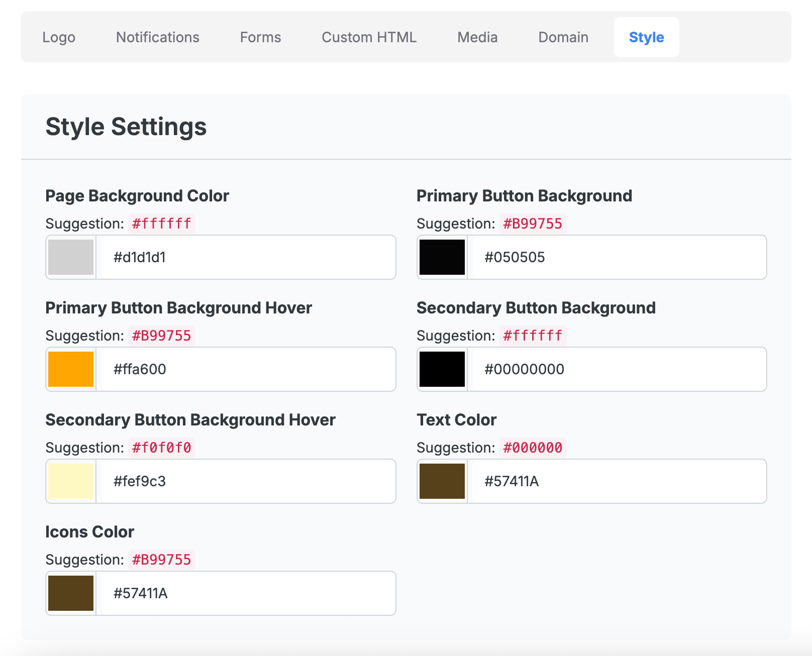812x656 pixels.
Task: Click the #f0f0f0 suggestion for Secondary Hover
Action: point(161,448)
